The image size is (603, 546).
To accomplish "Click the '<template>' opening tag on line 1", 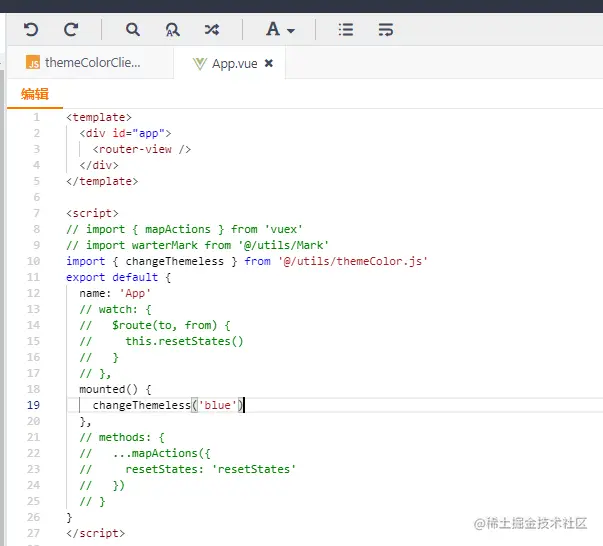I will pos(99,117).
